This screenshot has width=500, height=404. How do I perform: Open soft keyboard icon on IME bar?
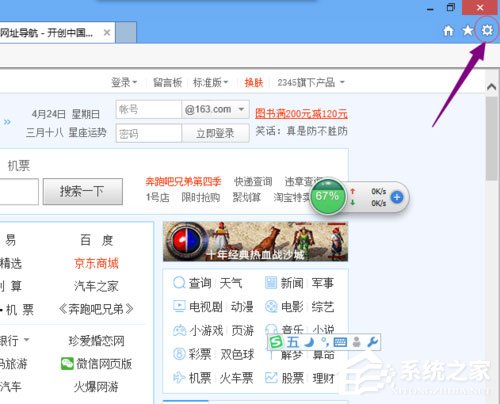(340, 342)
